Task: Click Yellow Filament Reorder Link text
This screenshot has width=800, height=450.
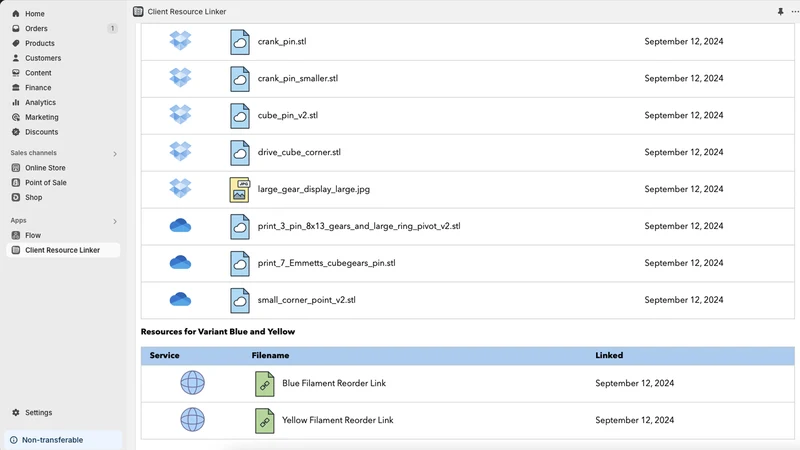Action: click(338, 420)
